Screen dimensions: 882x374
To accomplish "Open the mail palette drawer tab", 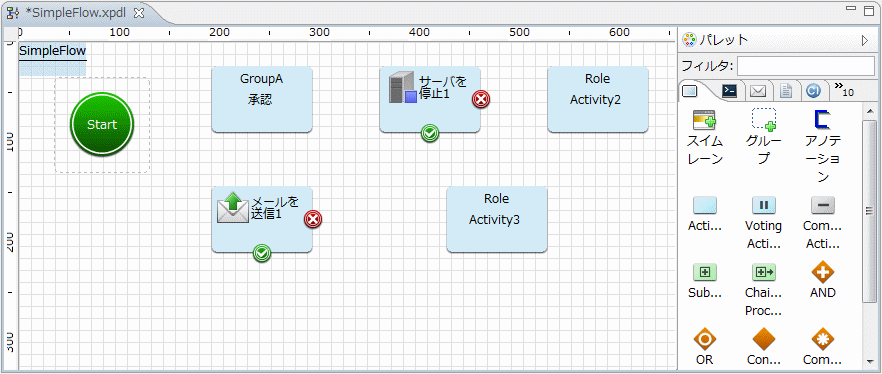I will coord(758,90).
